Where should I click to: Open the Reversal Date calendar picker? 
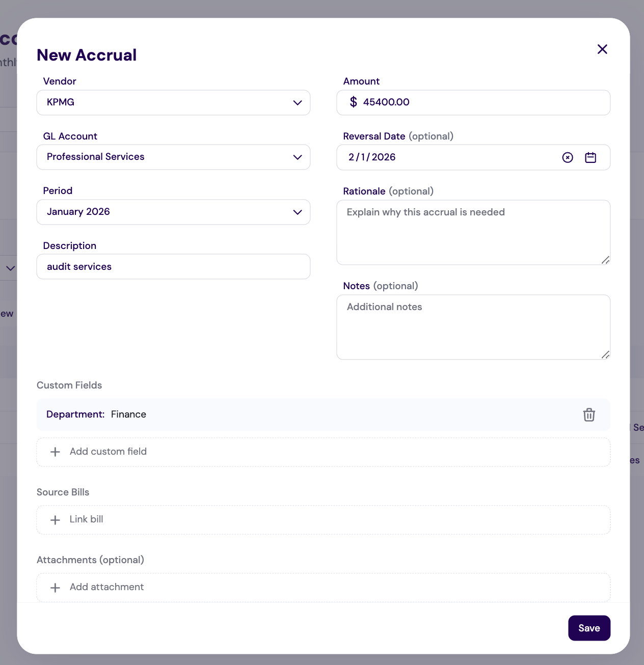pos(591,158)
